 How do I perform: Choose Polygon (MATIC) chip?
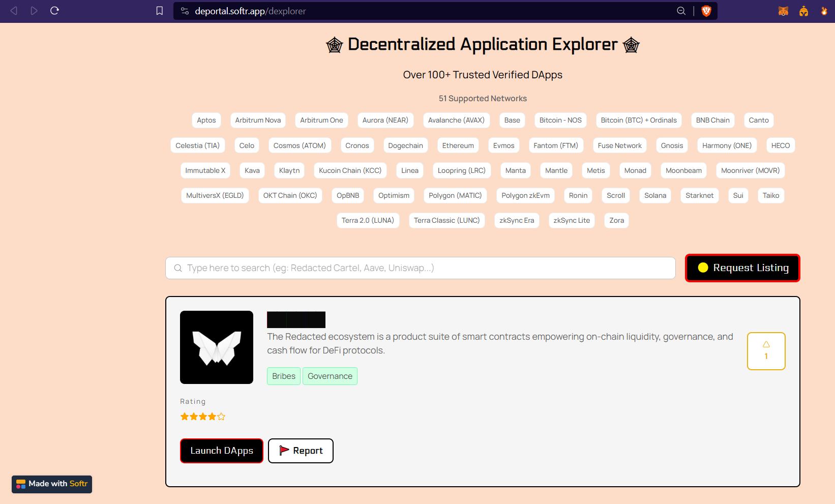point(455,195)
